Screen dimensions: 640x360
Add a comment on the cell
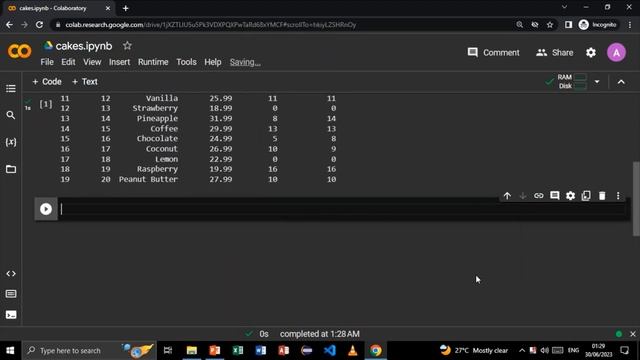pos(554,196)
